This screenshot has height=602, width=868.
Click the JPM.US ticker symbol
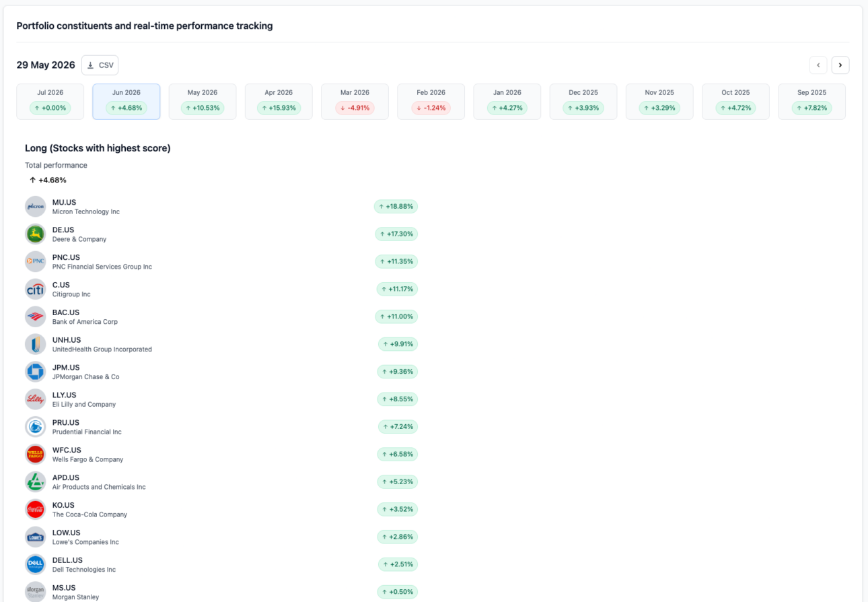[66, 368]
